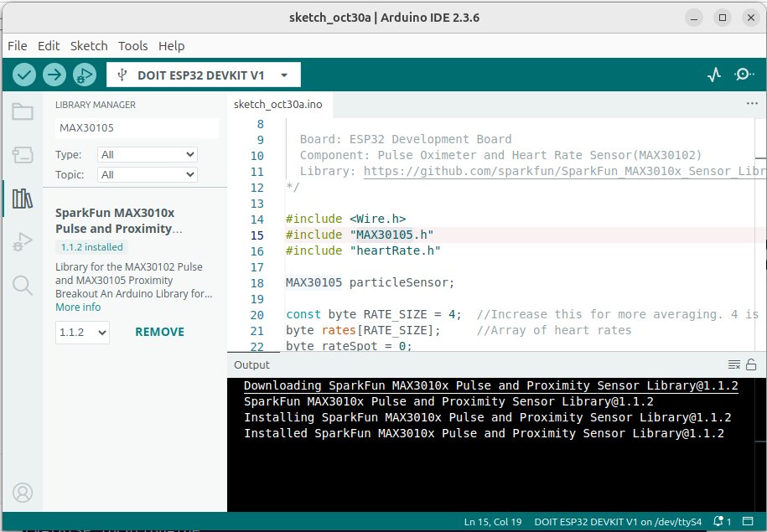This screenshot has height=532, width=767.
Task: Click the library search field containing MAX30105
Action: click(136, 128)
